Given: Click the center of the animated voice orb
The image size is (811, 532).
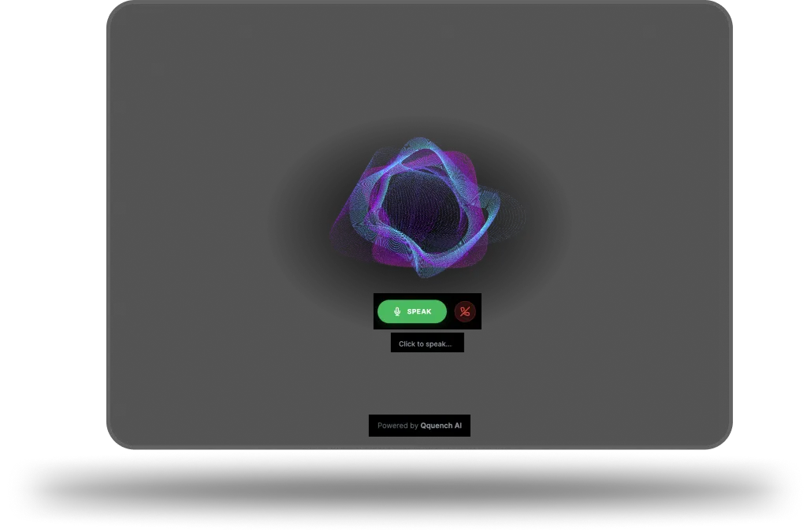Looking at the screenshot, I should (426, 207).
